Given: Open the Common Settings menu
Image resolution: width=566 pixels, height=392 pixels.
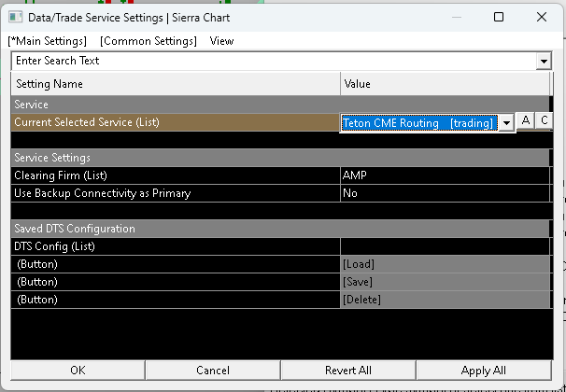Looking at the screenshot, I should tap(149, 41).
